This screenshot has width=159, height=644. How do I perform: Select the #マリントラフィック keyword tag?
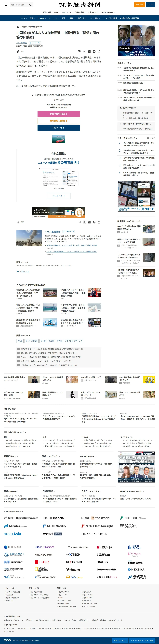(x=73, y=341)
